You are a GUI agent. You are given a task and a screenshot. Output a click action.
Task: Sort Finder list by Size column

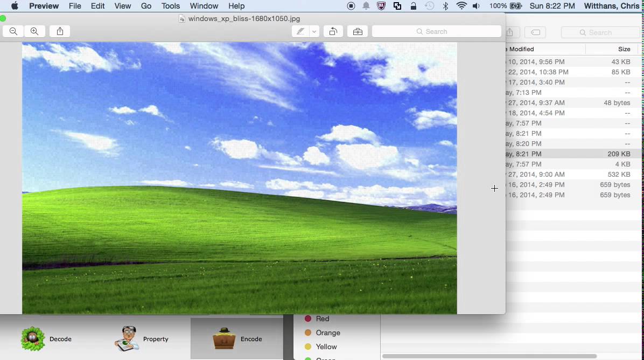click(x=612, y=49)
